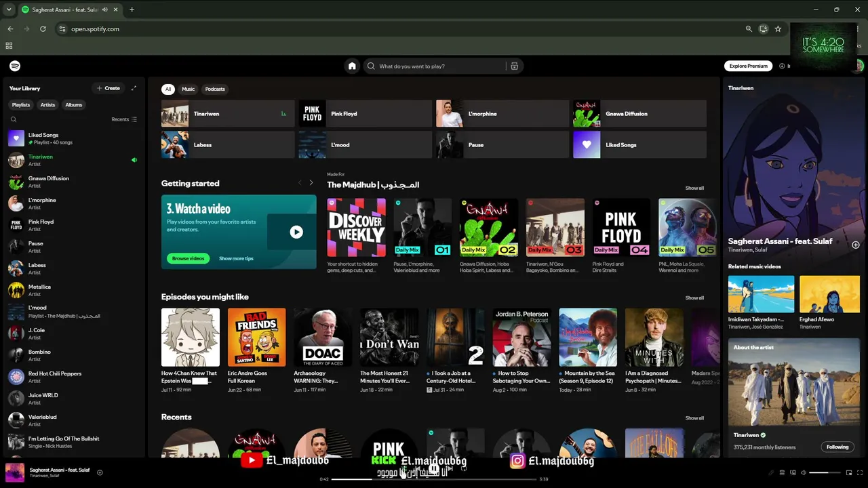Open Chrome's apps grid in bookmarks bar
Viewport: 868px width, 488px height.
(x=9, y=45)
